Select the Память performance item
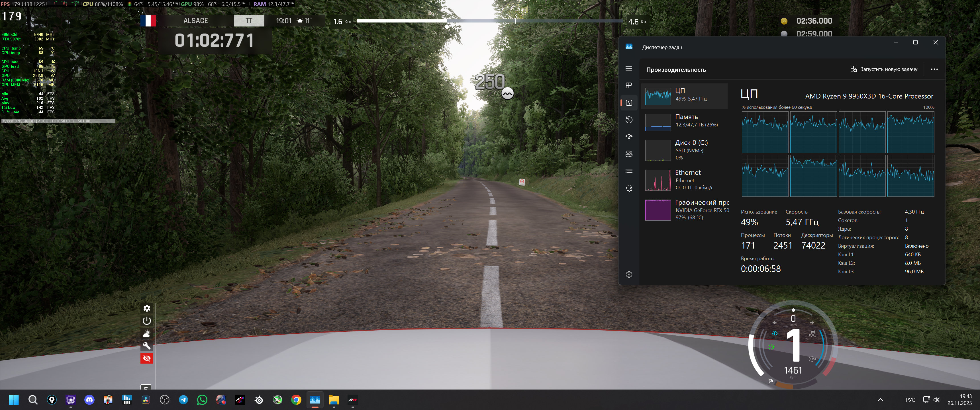Screen dimensions: 980x410 point(685,121)
